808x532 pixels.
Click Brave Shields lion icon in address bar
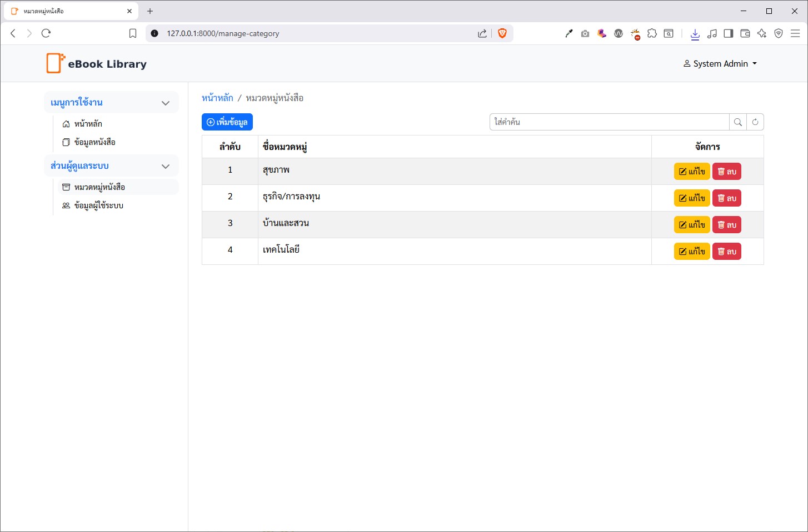502,33
